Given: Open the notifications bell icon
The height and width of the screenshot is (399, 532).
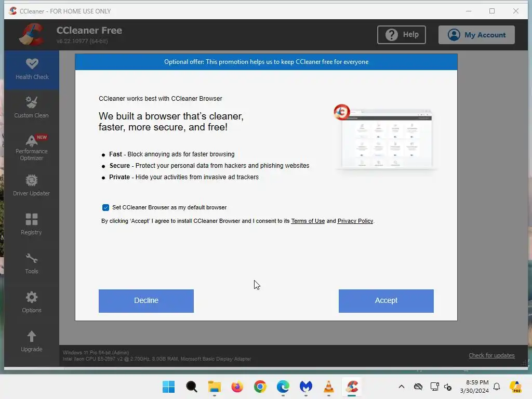Looking at the screenshot, I should (x=497, y=387).
